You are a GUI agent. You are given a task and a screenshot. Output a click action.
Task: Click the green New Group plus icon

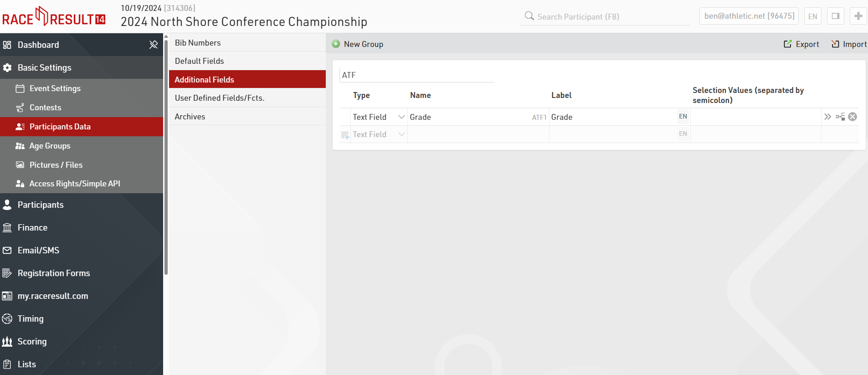pyautogui.click(x=336, y=44)
